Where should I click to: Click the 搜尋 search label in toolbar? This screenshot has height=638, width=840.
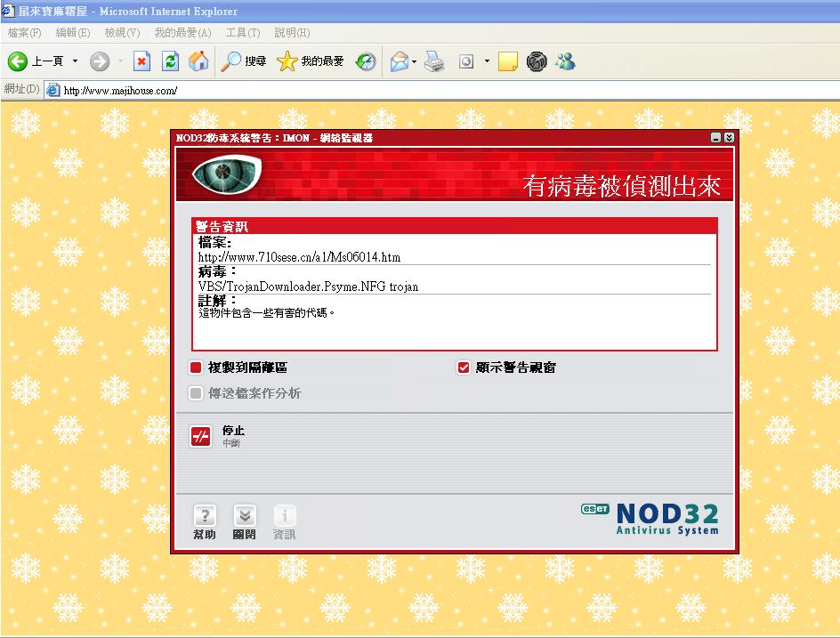click(x=255, y=61)
